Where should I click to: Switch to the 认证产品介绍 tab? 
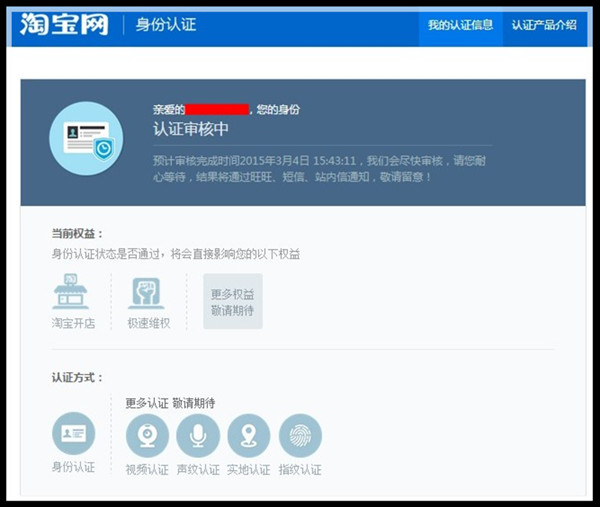544,25
